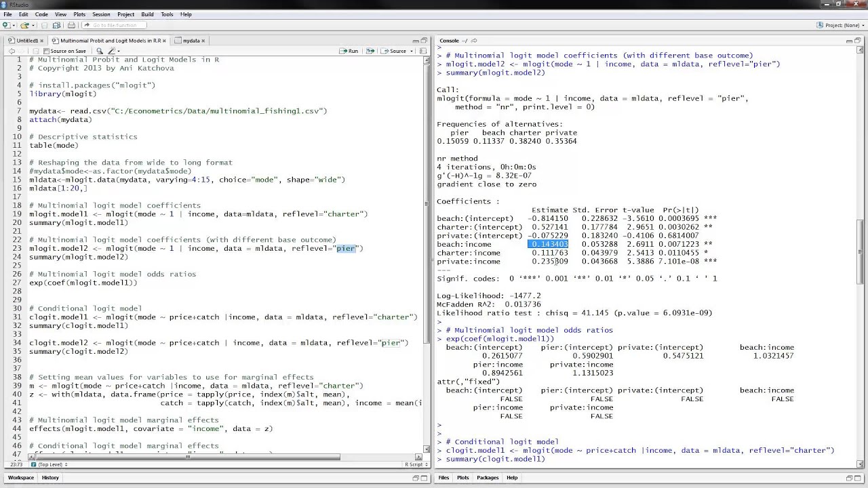Maximize the source editor pane
Screen dimensions: 868x488
[x=424, y=41]
